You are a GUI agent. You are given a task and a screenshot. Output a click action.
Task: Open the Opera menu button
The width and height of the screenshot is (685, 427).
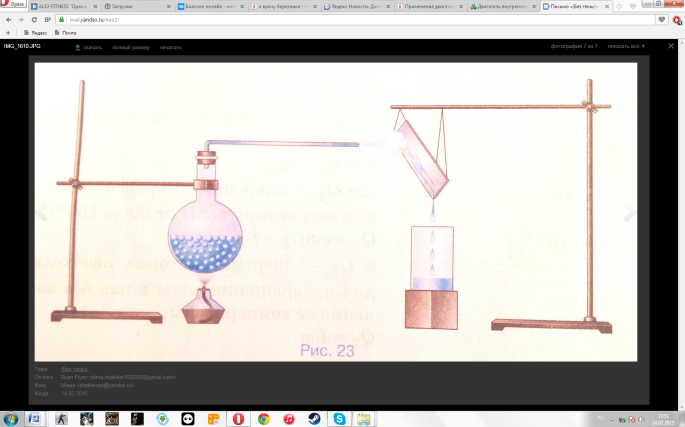pos(14,4)
